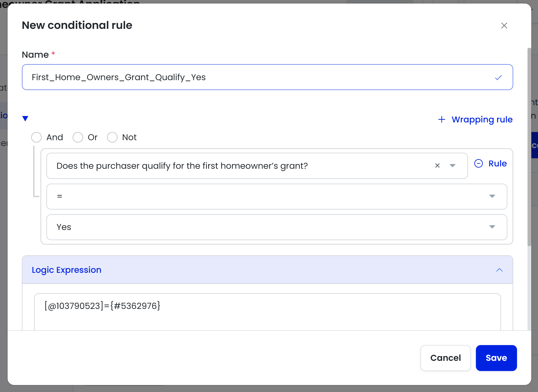The height and width of the screenshot is (392, 538).
Task: Open the equals operator dropdown
Action: (x=492, y=196)
